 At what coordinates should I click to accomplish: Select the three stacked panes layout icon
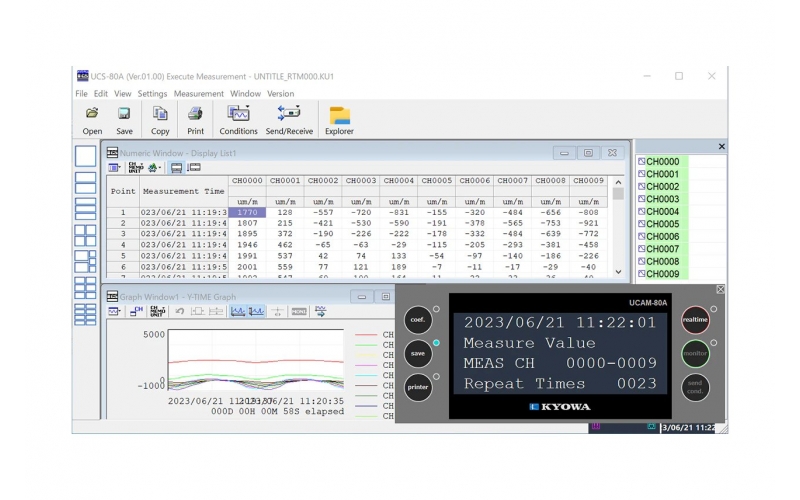[x=85, y=209]
